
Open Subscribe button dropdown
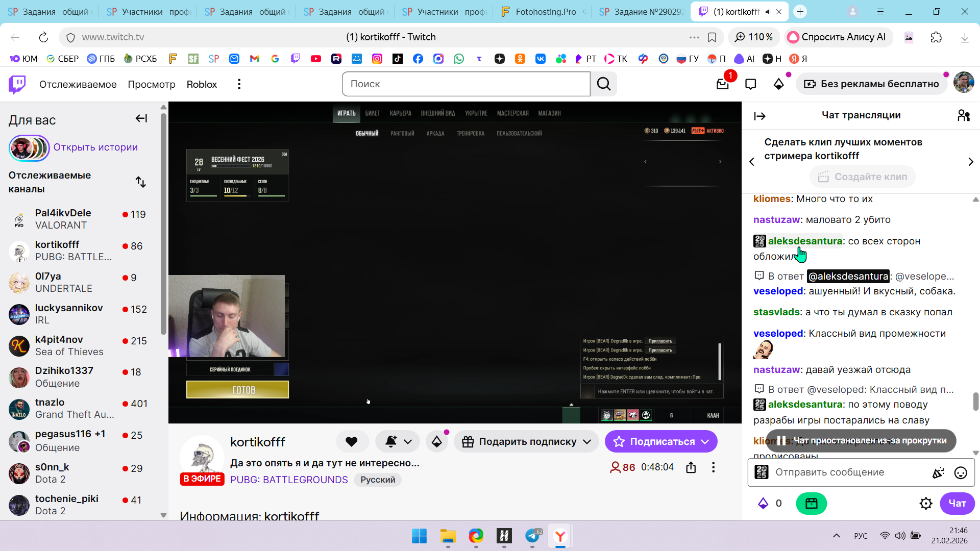click(x=705, y=442)
